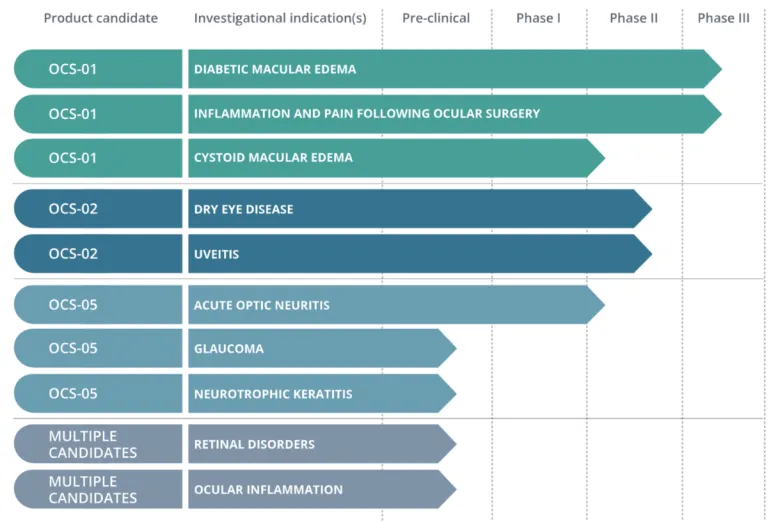Click the OCS-05 label beside Glaucoma
Screen dimensions: 778x522
click(97, 349)
